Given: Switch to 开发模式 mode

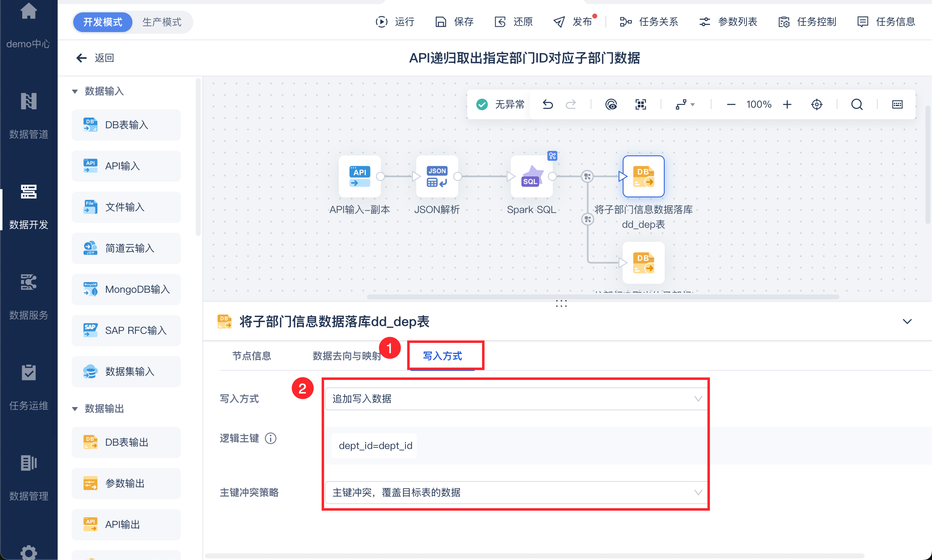Looking at the screenshot, I should (103, 22).
